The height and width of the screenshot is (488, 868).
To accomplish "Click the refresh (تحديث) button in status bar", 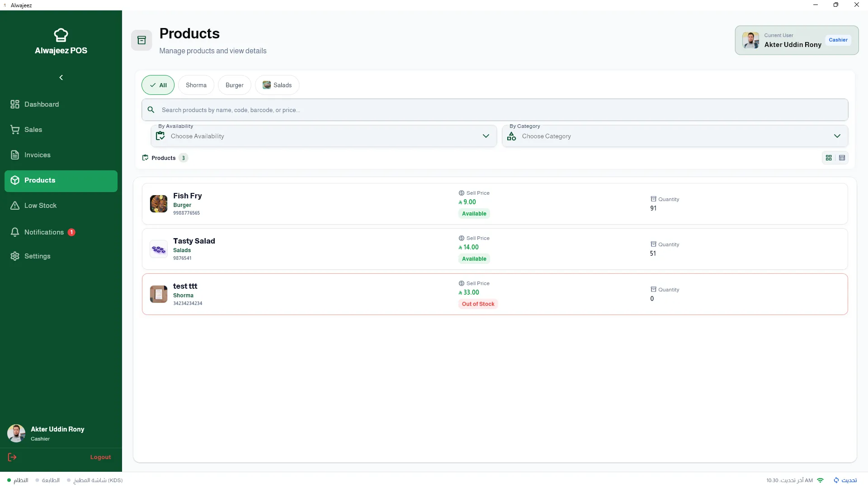I will tap(845, 480).
